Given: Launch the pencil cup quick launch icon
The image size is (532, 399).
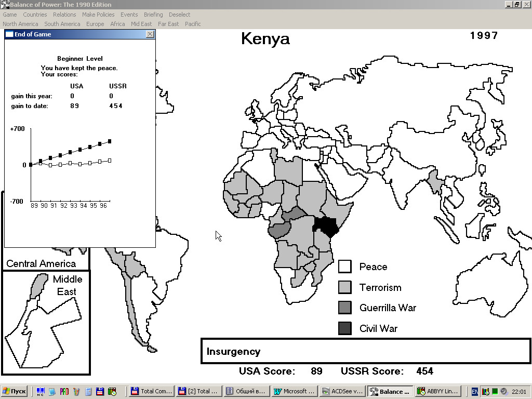Looking at the screenshot, I should [x=76, y=392].
